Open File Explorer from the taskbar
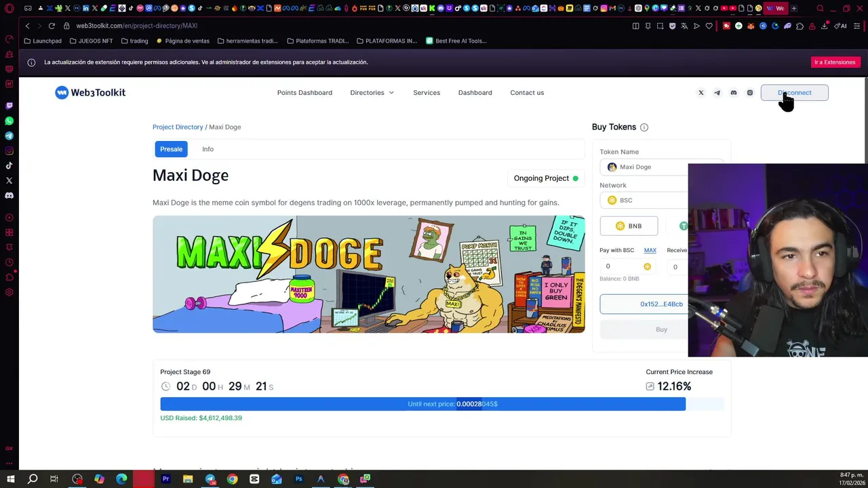This screenshot has width=868, height=488. click(x=188, y=479)
